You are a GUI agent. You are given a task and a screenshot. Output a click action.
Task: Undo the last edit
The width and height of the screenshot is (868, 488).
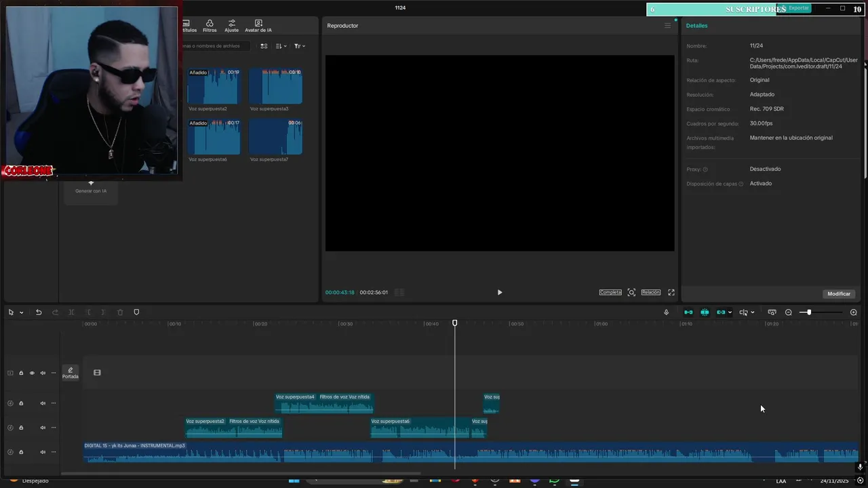click(39, 312)
